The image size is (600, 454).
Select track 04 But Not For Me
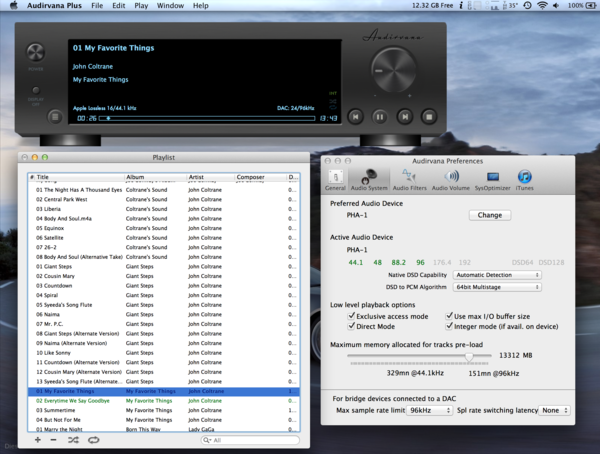[164, 420]
